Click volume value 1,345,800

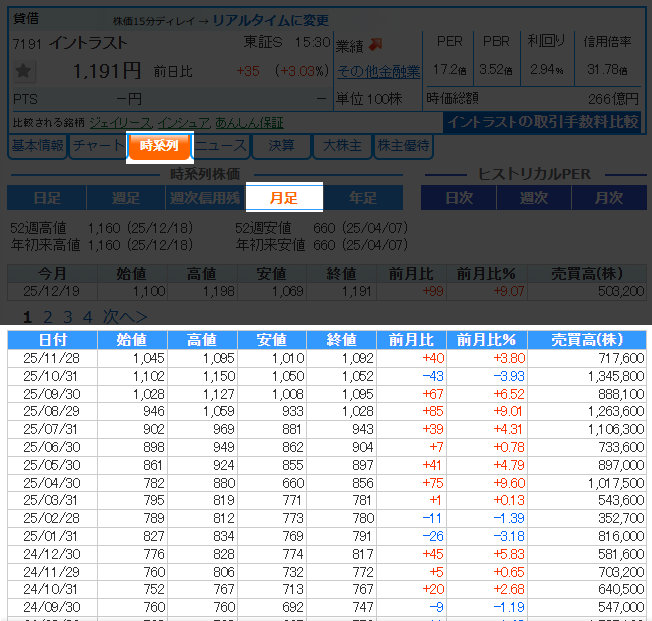pyautogui.click(x=616, y=376)
